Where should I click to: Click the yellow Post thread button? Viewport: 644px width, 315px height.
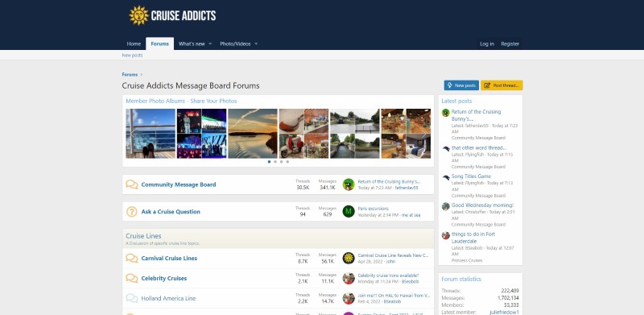[502, 85]
